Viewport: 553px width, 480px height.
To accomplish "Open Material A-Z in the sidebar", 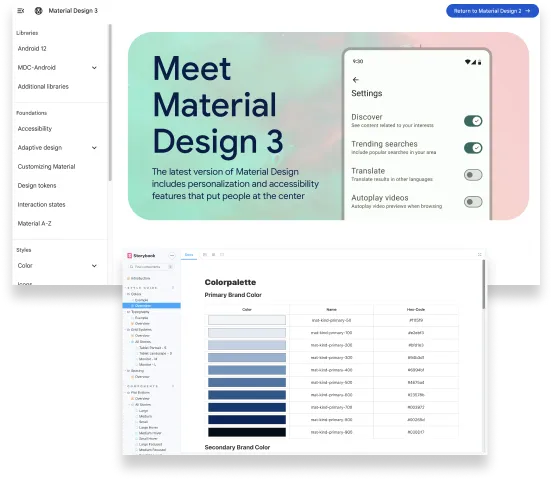I will [34, 223].
